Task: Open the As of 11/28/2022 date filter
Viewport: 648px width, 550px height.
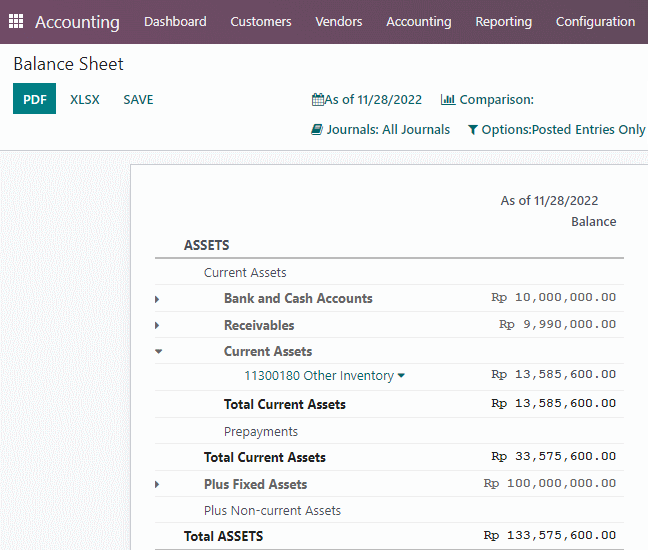Action: [367, 100]
